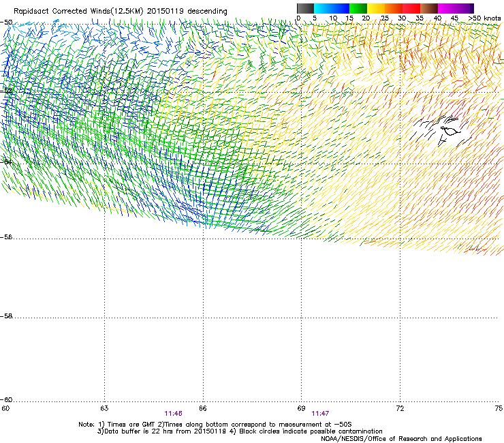504x443 pixels.
Task: Click the '72' longitude axis label
Action: 400,408
